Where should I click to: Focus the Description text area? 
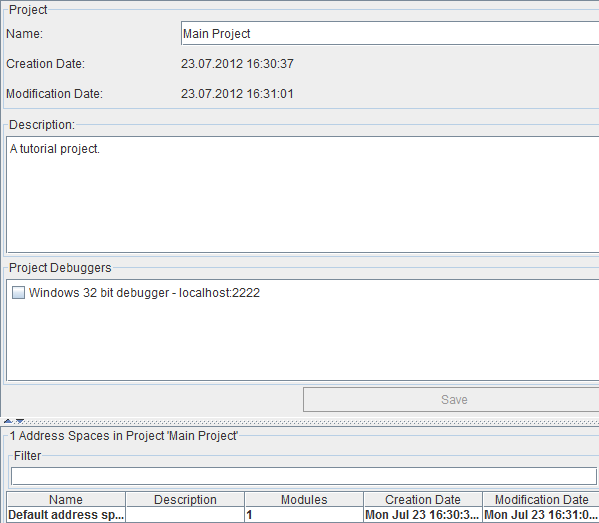point(303,194)
